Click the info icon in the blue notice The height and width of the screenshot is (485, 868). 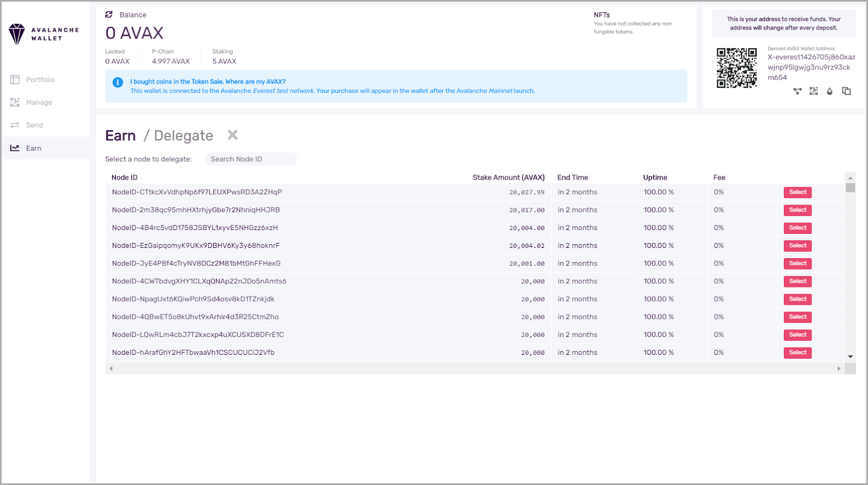click(118, 82)
